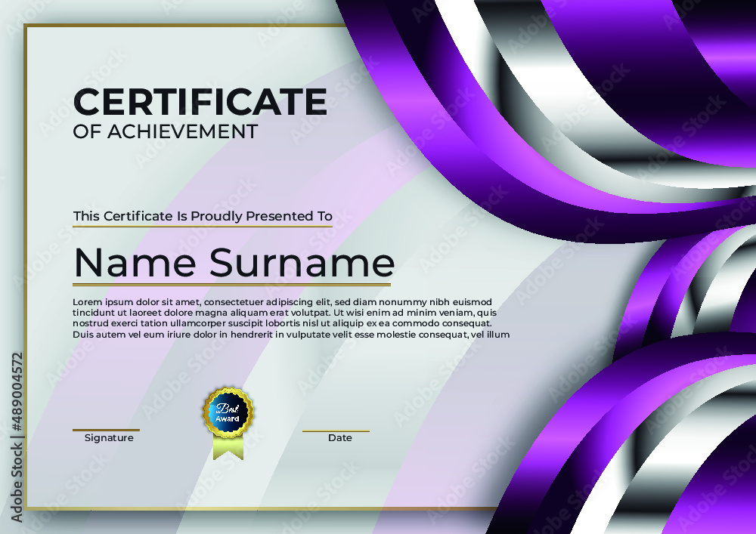Click the gold line above Date

pos(336,431)
